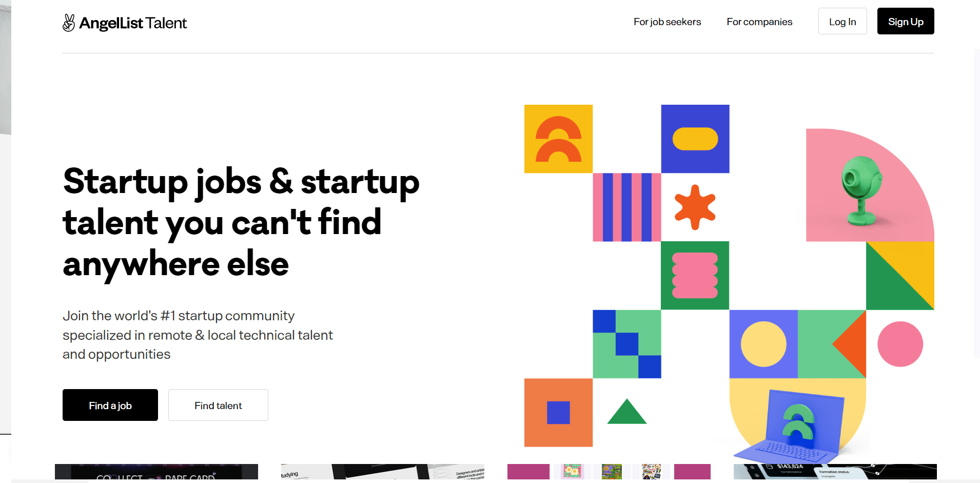Click the AngelList peace-hand logo icon

coord(69,23)
